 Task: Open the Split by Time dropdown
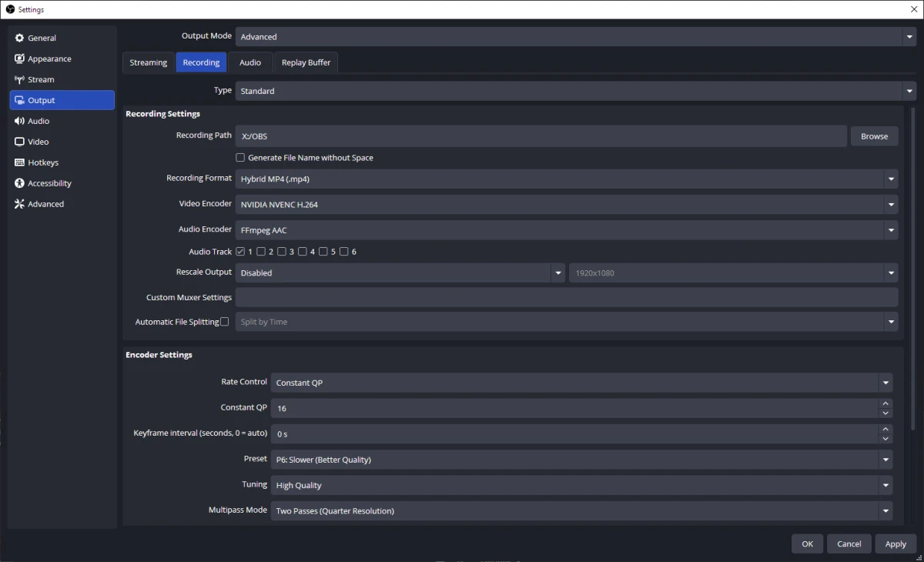click(x=567, y=322)
